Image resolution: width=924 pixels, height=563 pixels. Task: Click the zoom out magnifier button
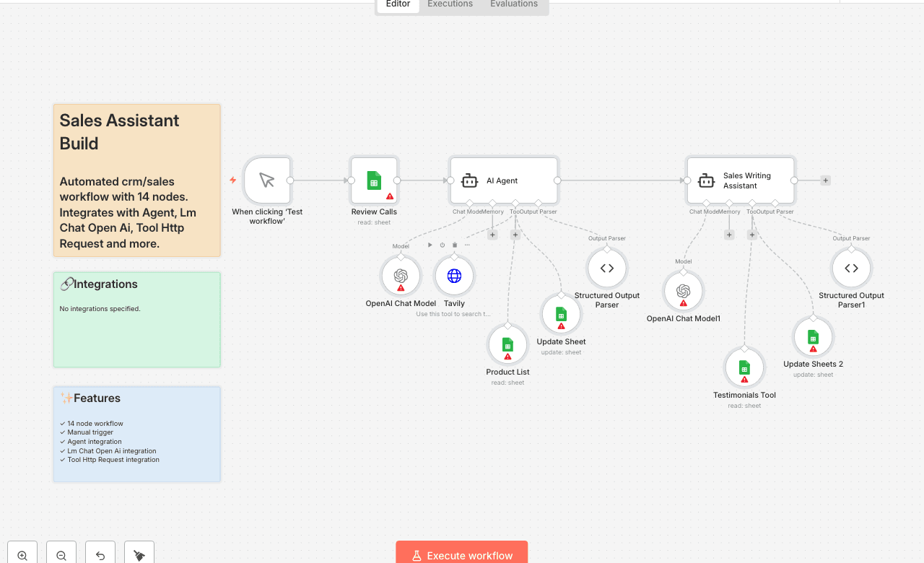61,555
